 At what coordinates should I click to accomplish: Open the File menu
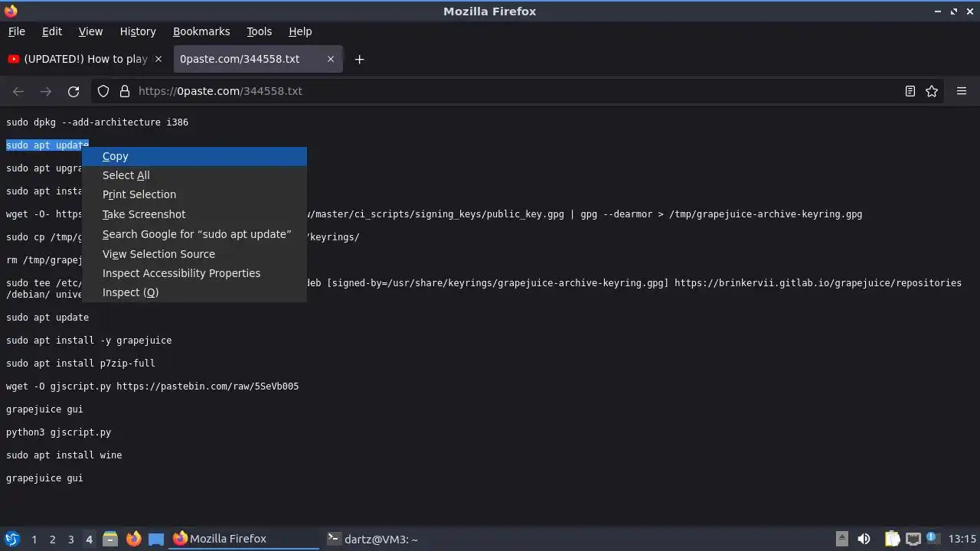pos(17,31)
